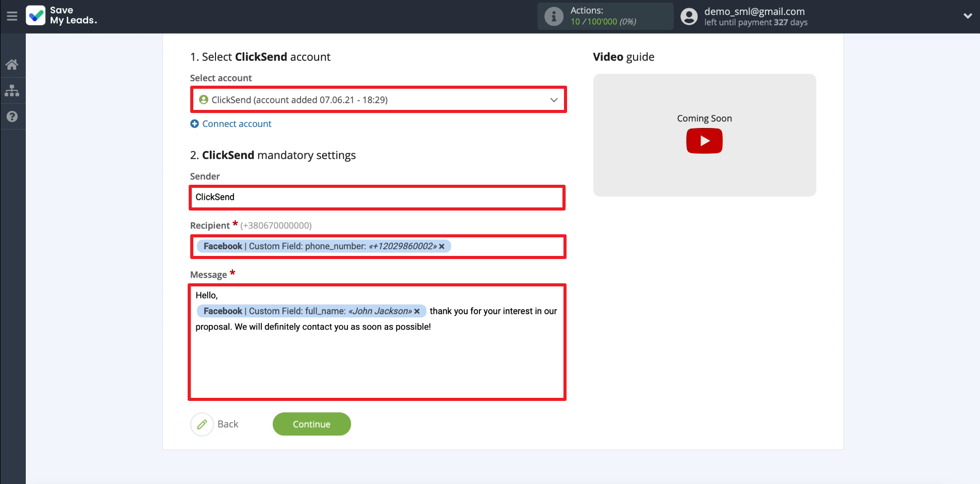
Task: Click the Coming Soon label
Action: click(x=704, y=118)
